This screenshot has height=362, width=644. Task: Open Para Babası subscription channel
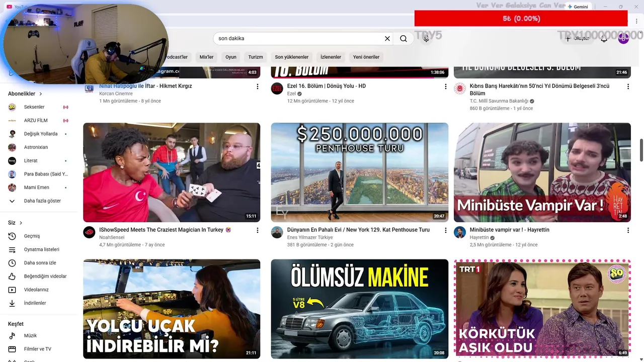(x=38, y=174)
